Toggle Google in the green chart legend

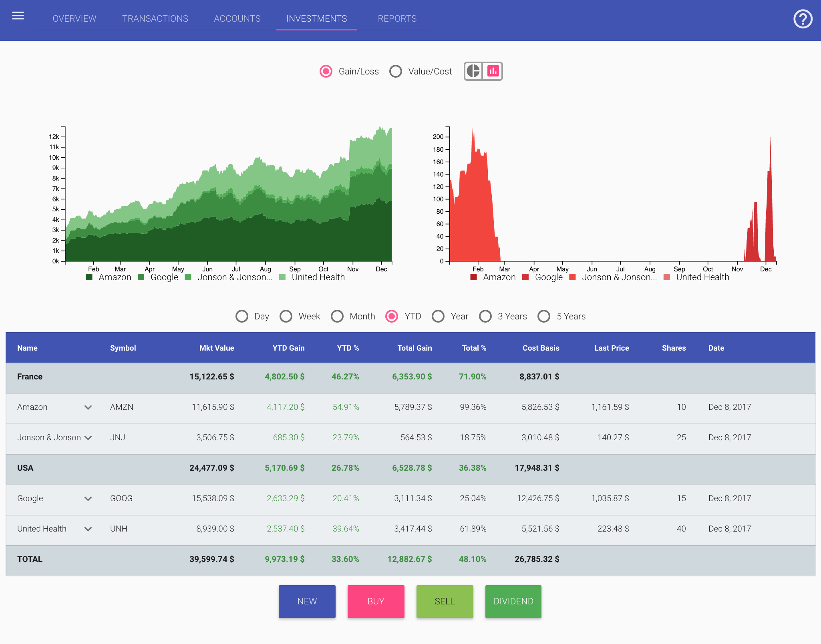pyautogui.click(x=164, y=277)
